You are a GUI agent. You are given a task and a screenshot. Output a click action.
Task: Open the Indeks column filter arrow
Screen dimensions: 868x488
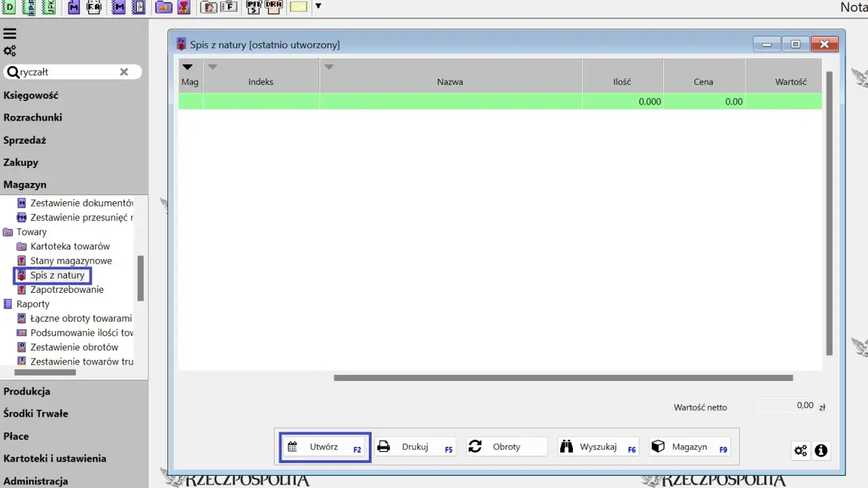click(212, 67)
